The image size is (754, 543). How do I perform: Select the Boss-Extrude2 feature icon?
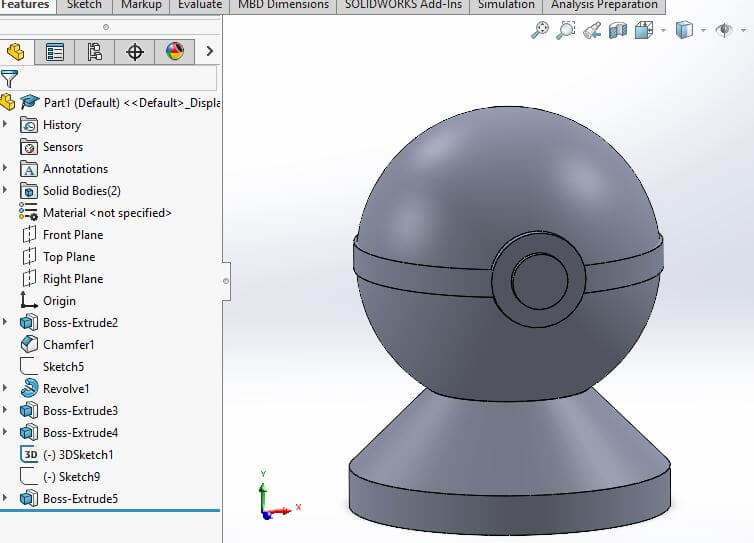(x=29, y=322)
